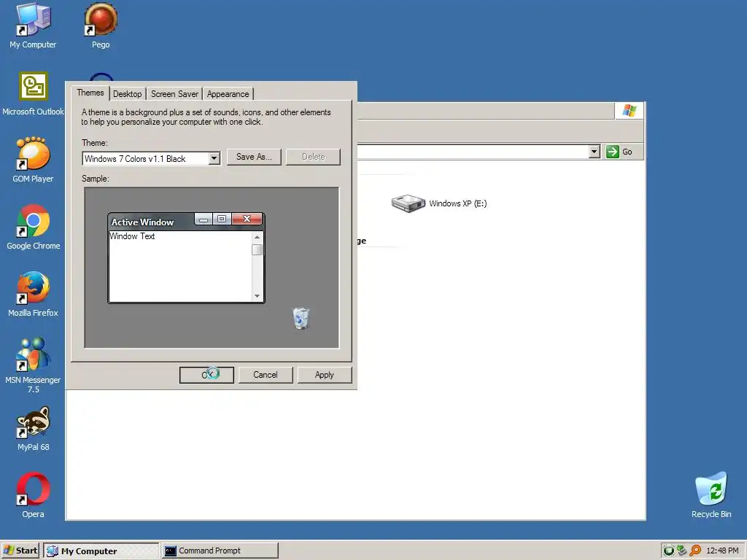747x560 pixels.
Task: Click the Delete theme button
Action: tap(313, 157)
